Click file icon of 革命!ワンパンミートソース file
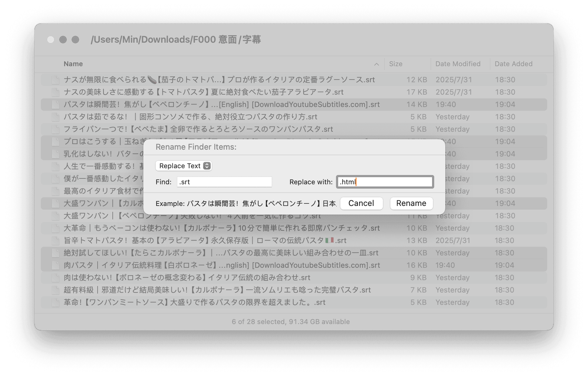This screenshot has height=376, width=588. click(56, 302)
